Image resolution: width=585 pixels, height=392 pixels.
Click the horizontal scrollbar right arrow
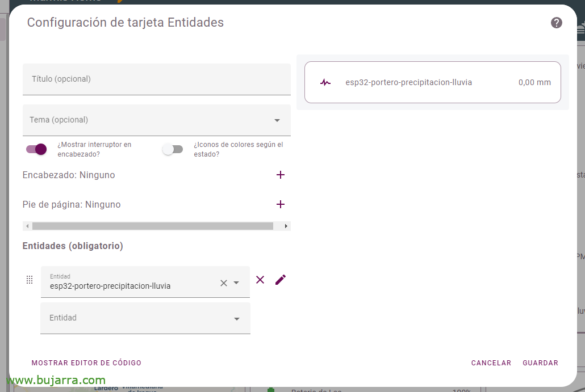point(286,226)
